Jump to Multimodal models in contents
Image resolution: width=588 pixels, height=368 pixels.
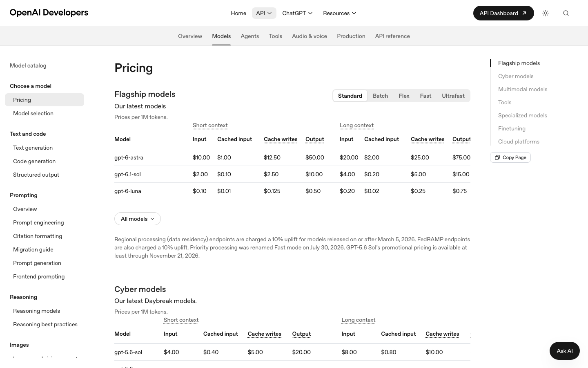523,89
